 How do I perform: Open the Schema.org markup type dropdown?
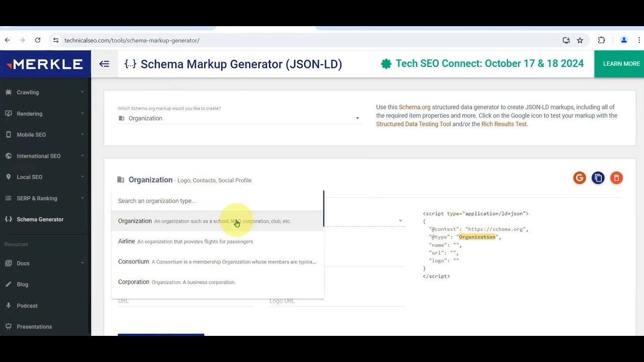[239, 118]
